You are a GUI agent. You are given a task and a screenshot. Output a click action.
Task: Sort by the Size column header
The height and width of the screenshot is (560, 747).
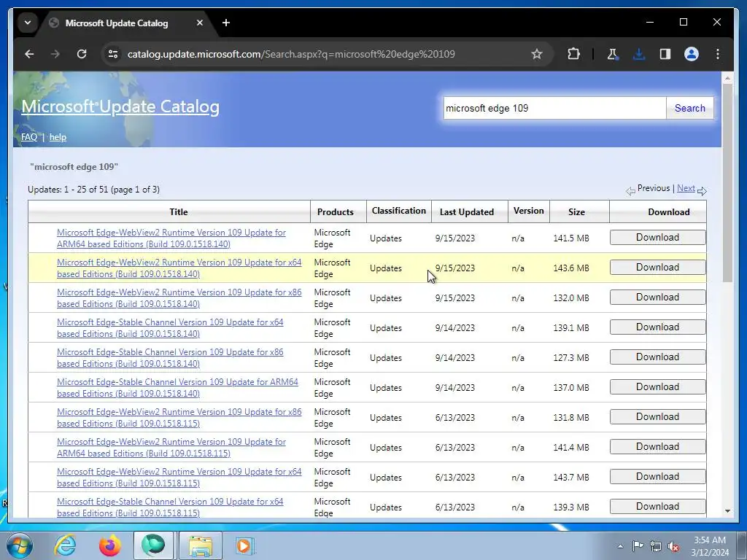coord(576,212)
